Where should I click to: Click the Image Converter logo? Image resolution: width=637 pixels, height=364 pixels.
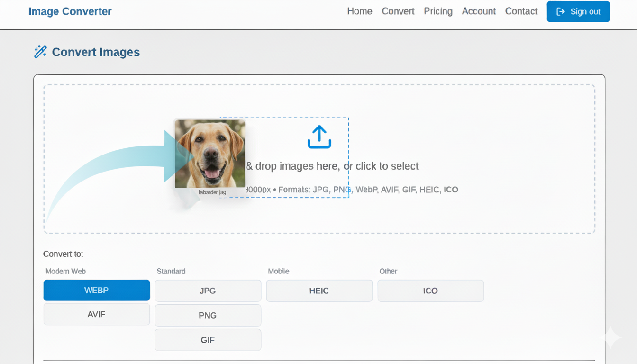pyautogui.click(x=70, y=11)
